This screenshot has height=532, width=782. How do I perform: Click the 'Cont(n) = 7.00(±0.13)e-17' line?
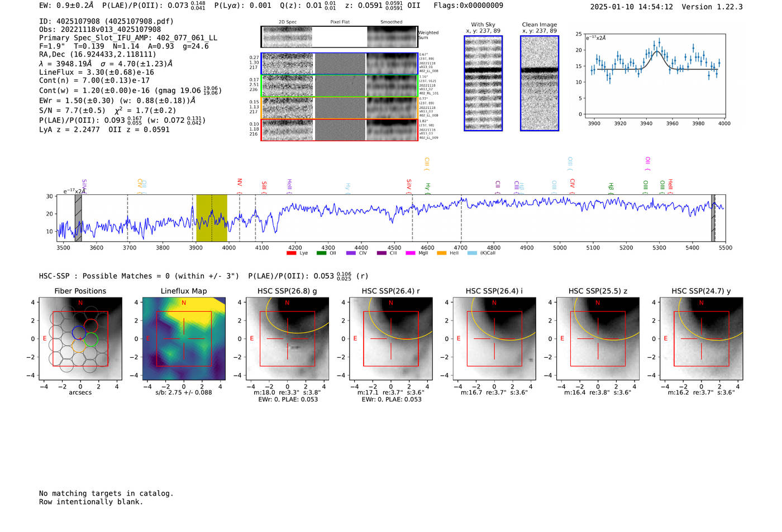pyautogui.click(x=94, y=80)
